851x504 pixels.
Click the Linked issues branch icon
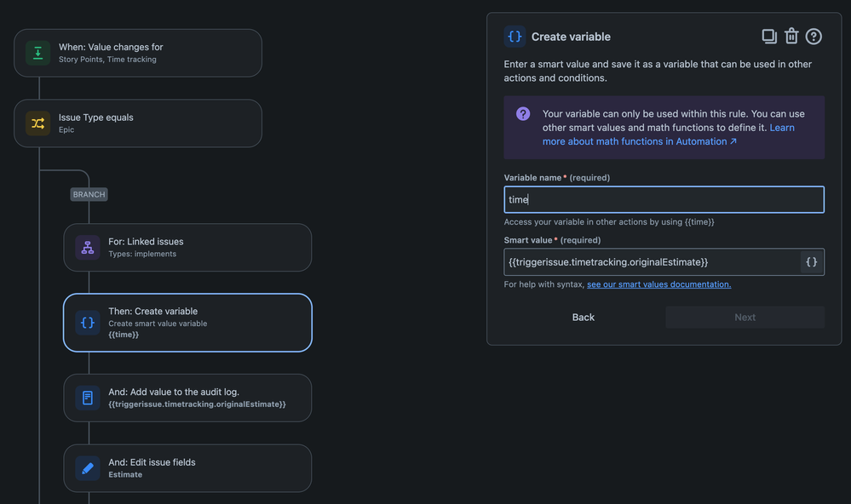pyautogui.click(x=88, y=248)
